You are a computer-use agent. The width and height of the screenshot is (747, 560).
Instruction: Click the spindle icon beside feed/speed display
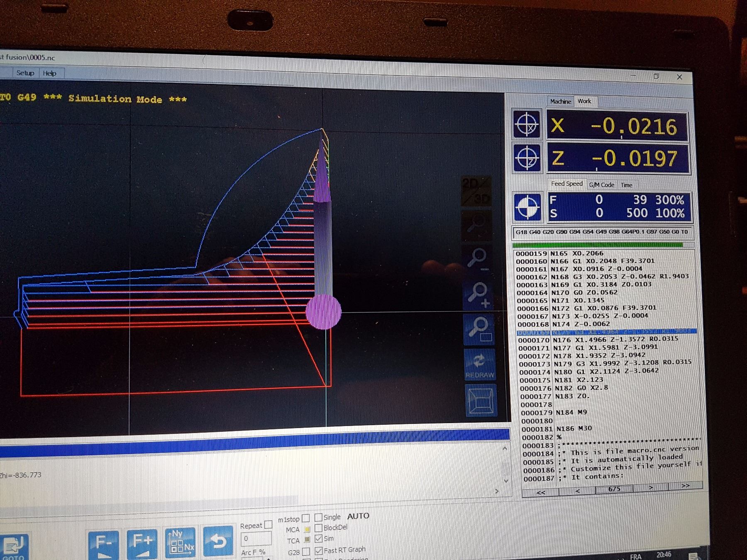pyautogui.click(x=527, y=207)
